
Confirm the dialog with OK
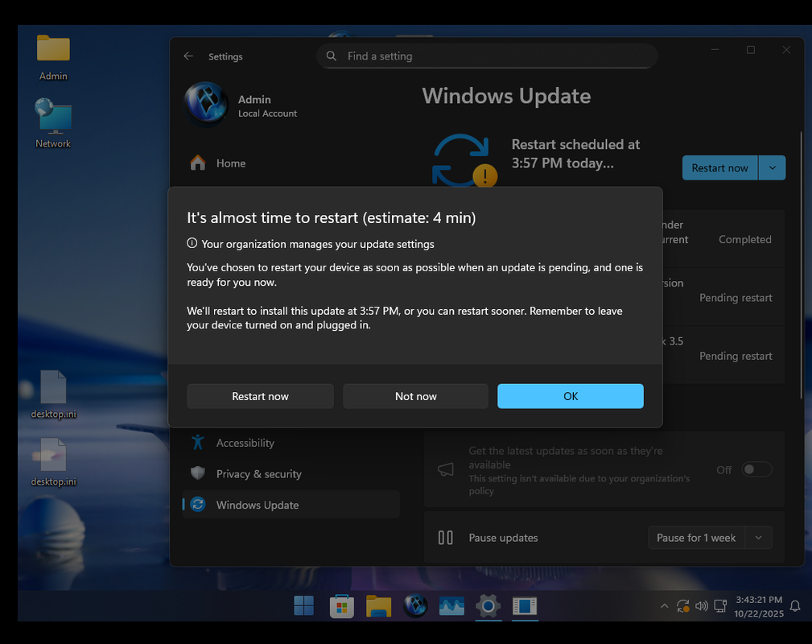point(570,396)
